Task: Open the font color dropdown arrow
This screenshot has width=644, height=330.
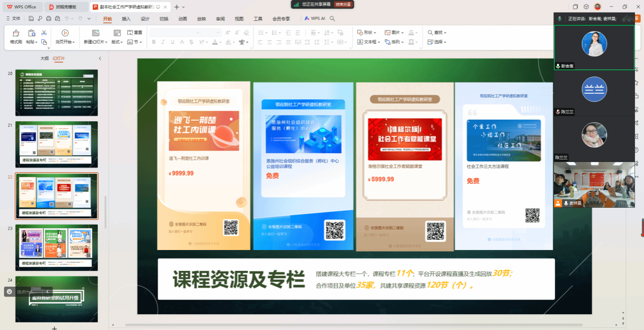Action: click(x=221, y=42)
